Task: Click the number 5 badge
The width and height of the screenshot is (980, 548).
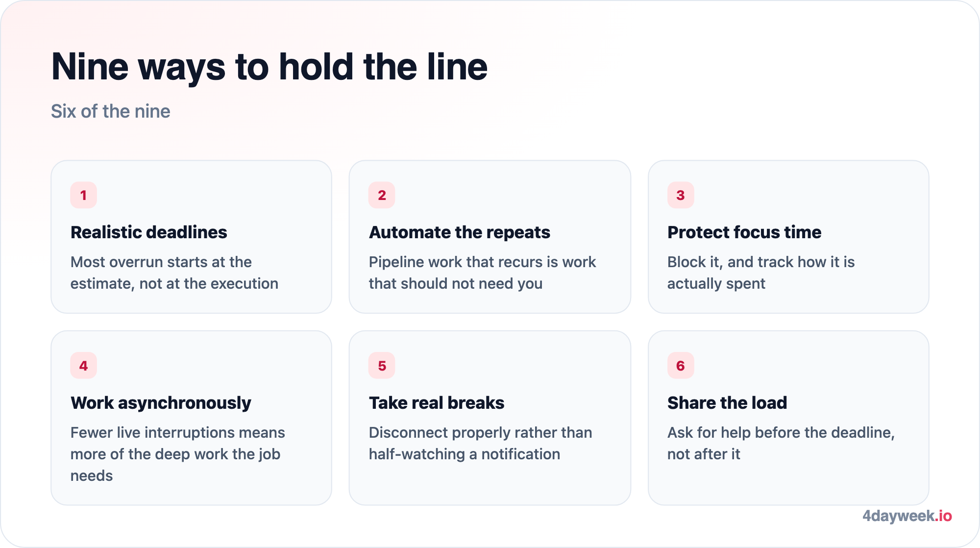Action: (x=382, y=366)
